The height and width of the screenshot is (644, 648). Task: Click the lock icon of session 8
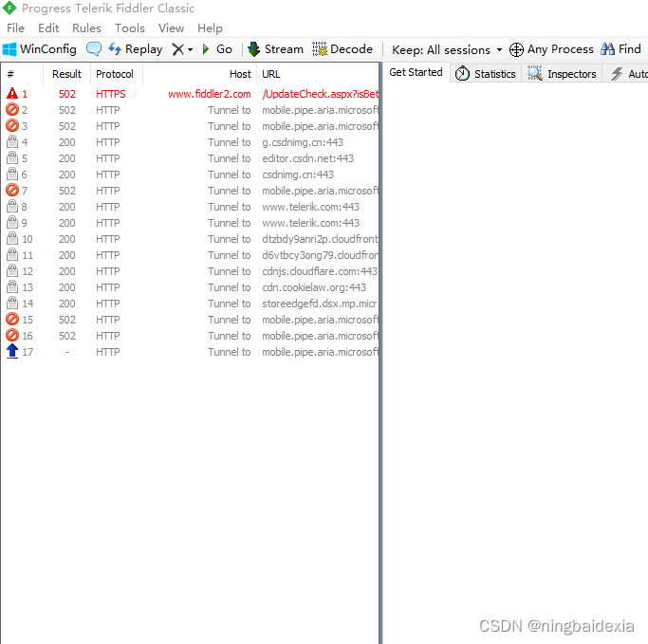tap(12, 206)
